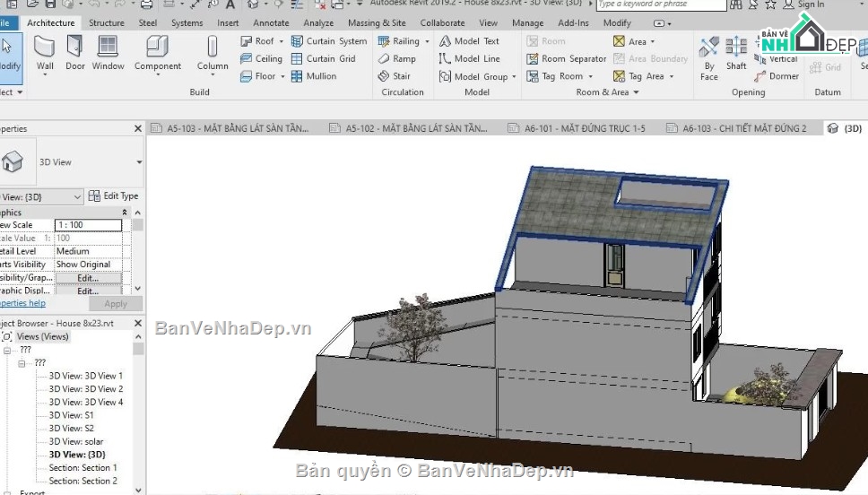
Task: Choose the By Face opening tool
Action: coord(709,58)
